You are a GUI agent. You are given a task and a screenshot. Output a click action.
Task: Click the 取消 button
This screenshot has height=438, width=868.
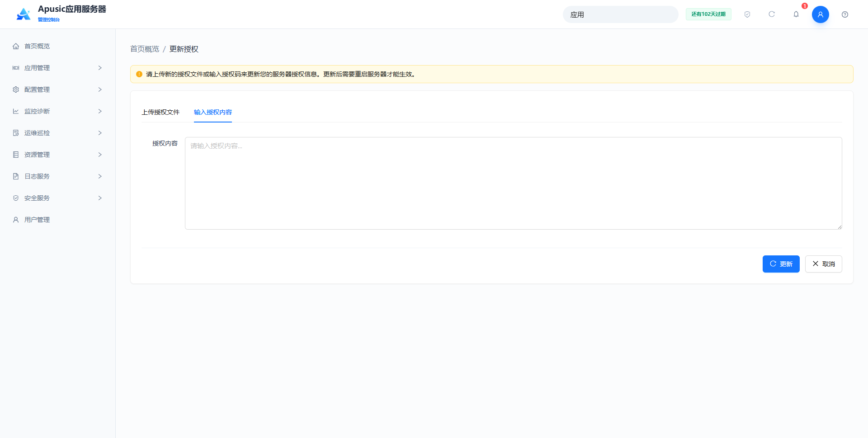click(x=824, y=264)
